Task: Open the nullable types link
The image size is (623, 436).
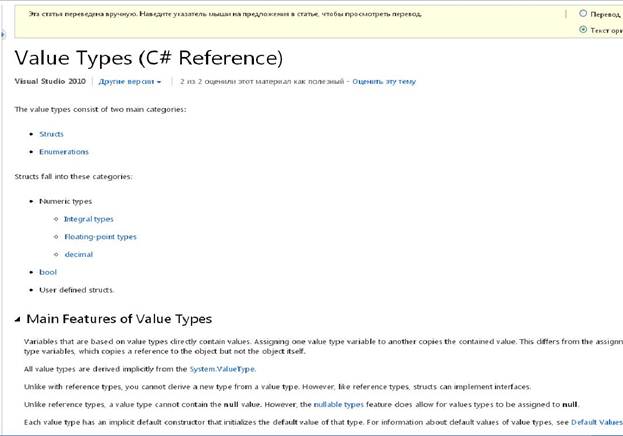Action: [339, 405]
